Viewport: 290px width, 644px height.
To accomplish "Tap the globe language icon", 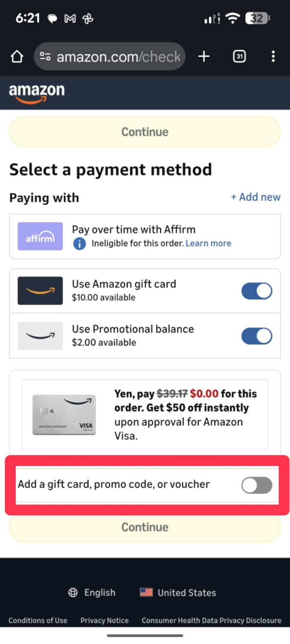I will pyautogui.click(x=73, y=592).
